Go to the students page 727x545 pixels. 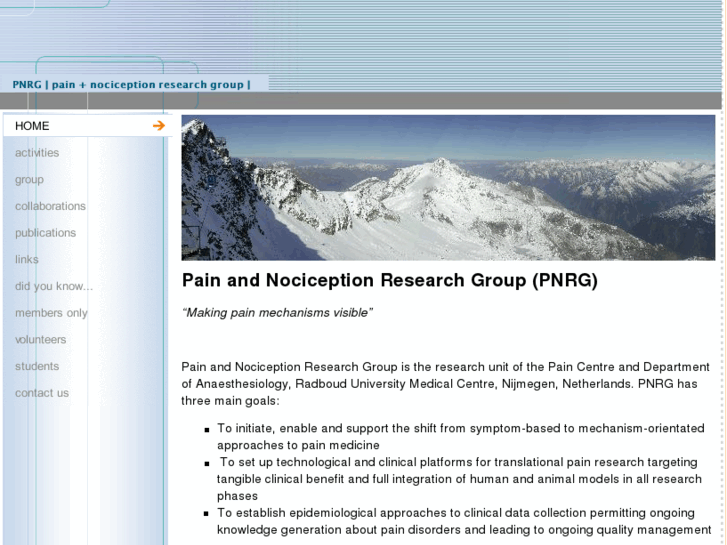(x=37, y=366)
